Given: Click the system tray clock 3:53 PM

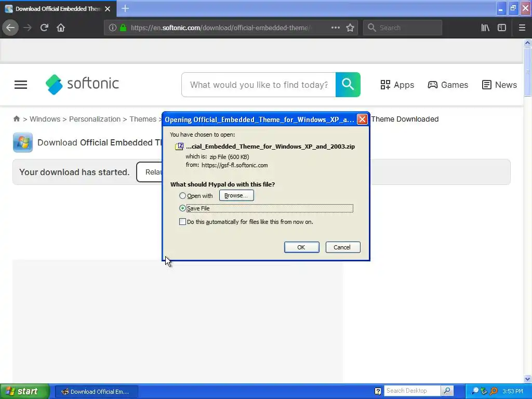Looking at the screenshot, I should click(x=513, y=391).
